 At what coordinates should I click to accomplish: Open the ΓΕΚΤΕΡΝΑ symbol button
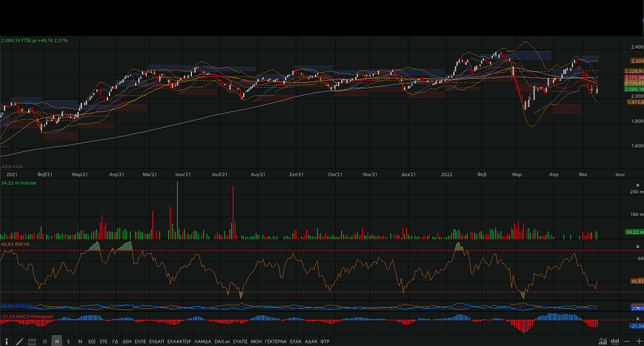click(275, 342)
